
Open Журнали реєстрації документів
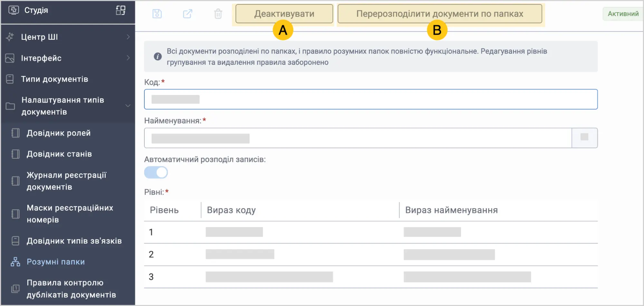[68, 181]
